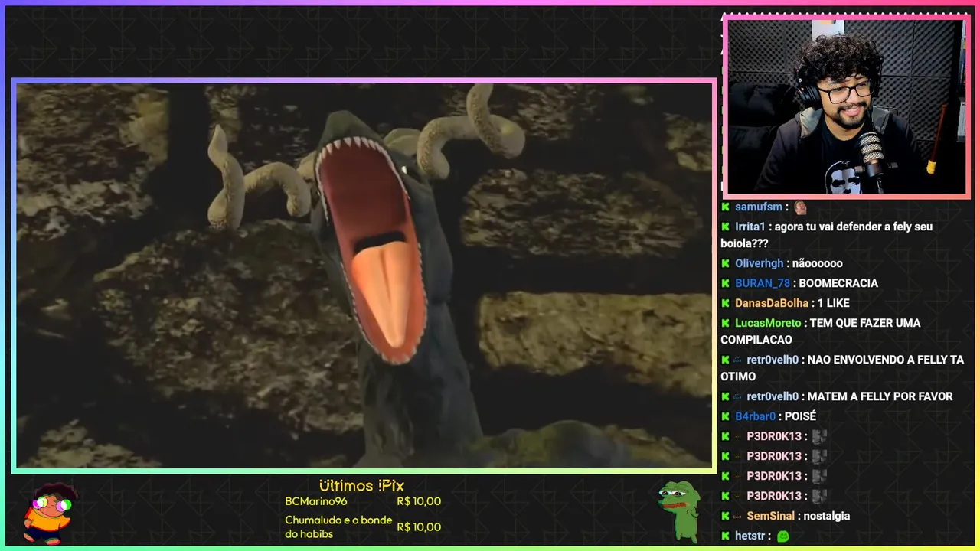Click 'Chumaludo e o bonde do habibs' donor
The image size is (980, 551).
338,527
